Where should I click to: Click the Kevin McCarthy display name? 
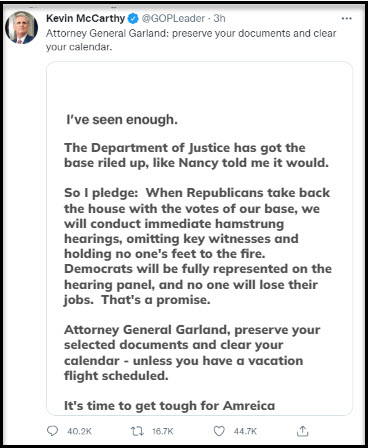click(x=86, y=18)
